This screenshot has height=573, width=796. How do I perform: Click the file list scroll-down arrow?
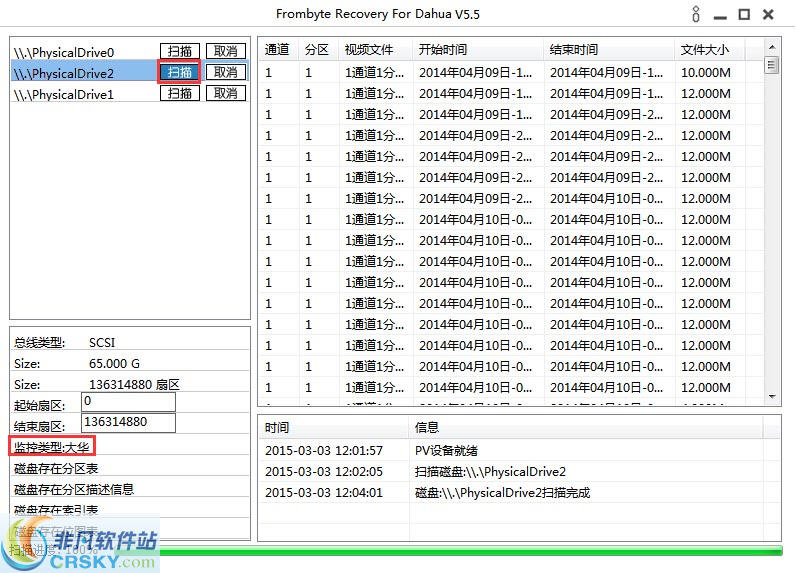tap(772, 396)
